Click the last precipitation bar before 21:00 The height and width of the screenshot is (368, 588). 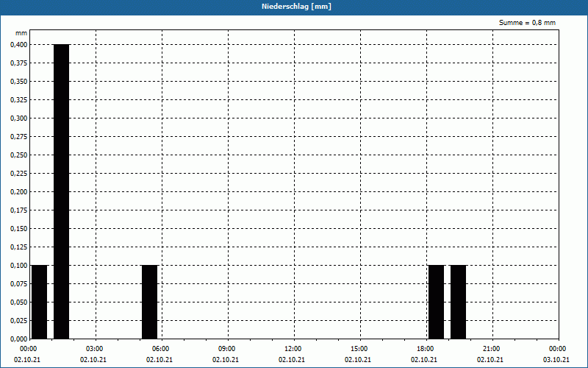(x=458, y=302)
